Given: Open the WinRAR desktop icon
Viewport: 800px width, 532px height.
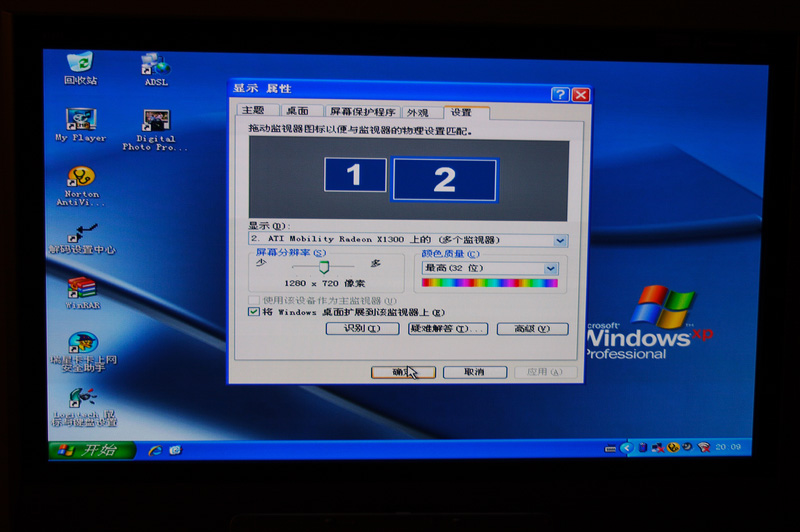Looking at the screenshot, I should 82,290.
